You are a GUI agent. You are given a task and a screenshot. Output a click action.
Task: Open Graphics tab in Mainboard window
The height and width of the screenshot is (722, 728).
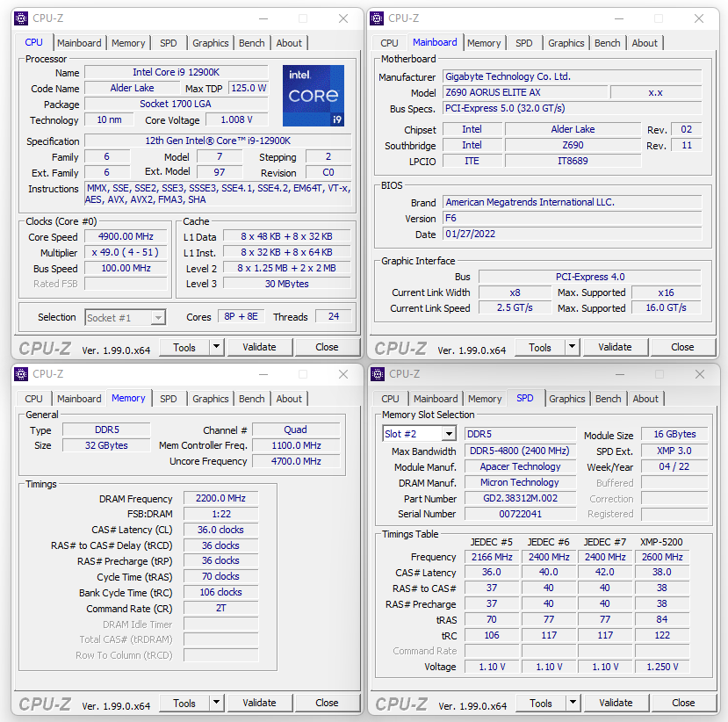coord(566,43)
